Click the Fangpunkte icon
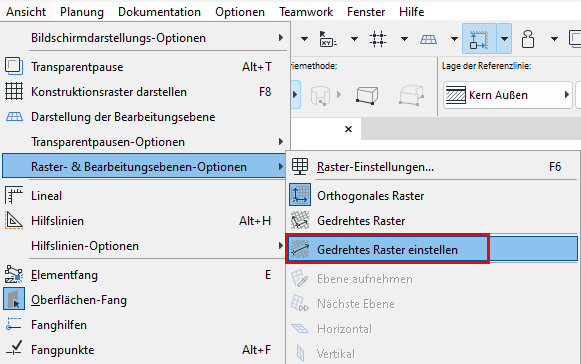581x364 pixels. (x=14, y=348)
